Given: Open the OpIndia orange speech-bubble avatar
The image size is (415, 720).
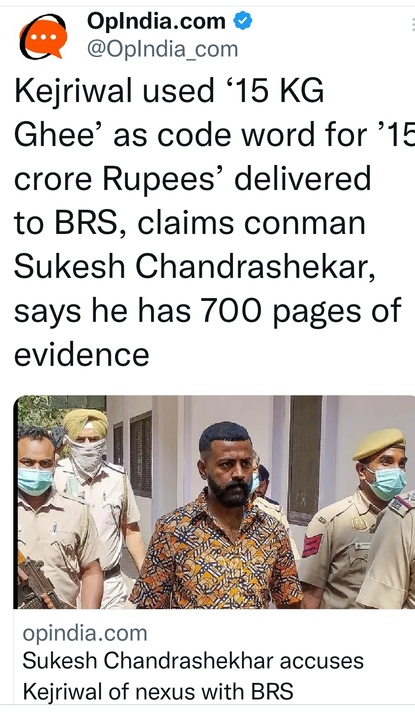Looking at the screenshot, I should (43, 37).
